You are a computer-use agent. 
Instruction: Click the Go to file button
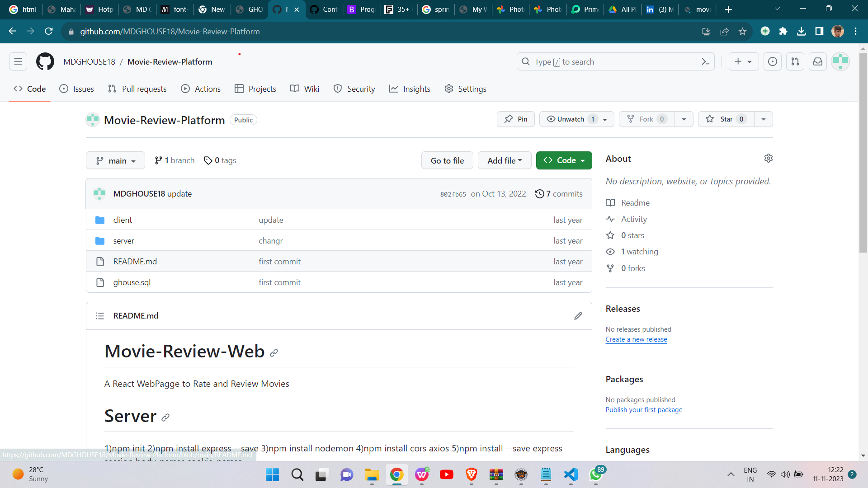(x=447, y=160)
